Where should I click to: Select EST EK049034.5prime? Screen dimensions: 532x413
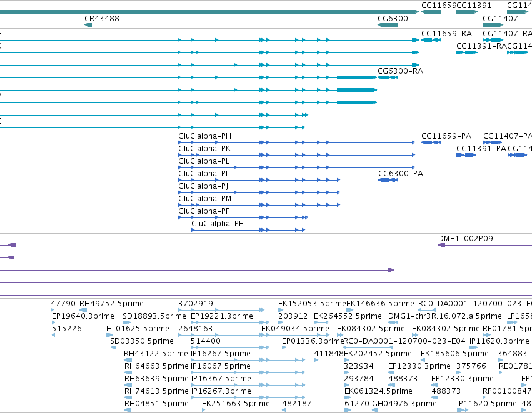tap(295, 335)
